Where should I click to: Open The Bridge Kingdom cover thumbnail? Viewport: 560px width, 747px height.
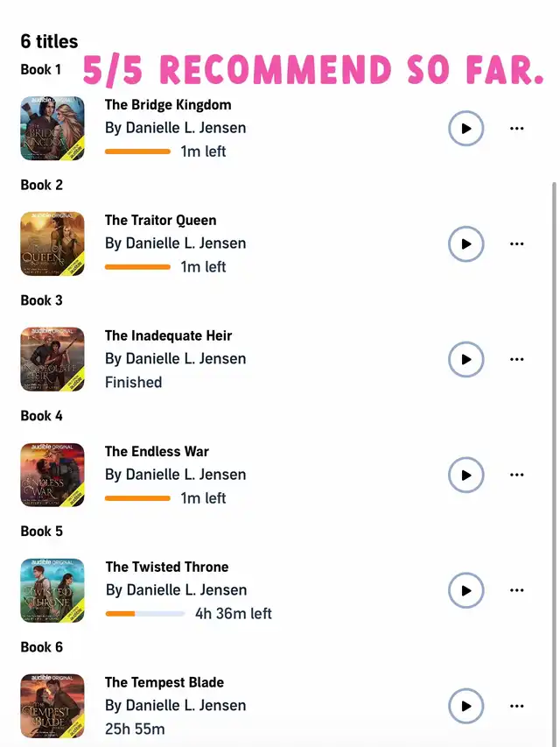click(x=52, y=128)
